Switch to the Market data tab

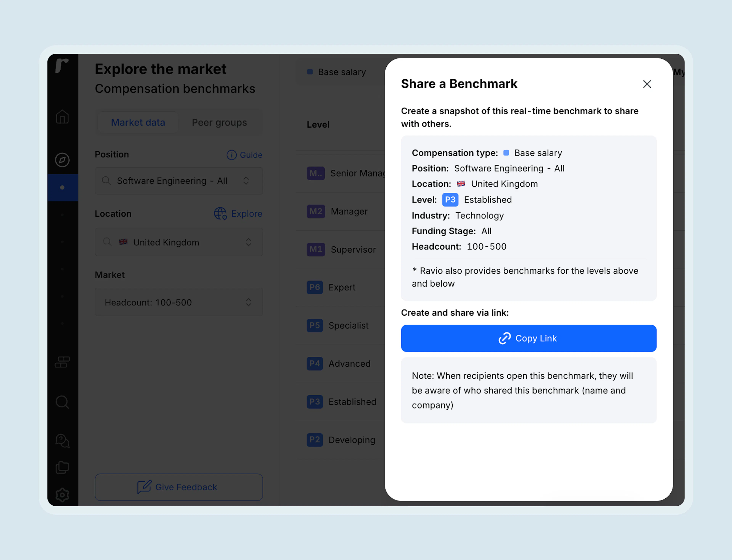[138, 123]
